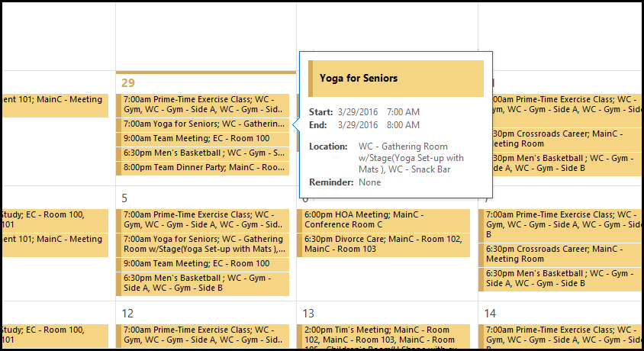Select 9:00am Team Meeting on the 29th
This screenshot has height=351, width=644.
203,139
